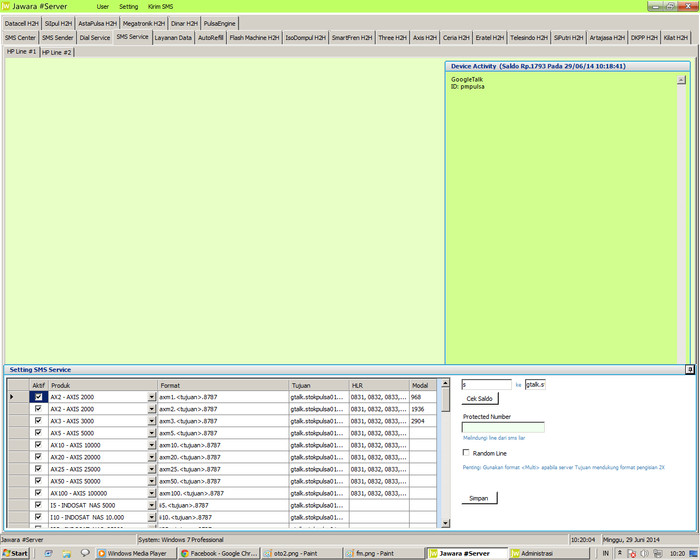Image resolution: width=700 pixels, height=560 pixels.
Task: Open product dropdown for I5 - INDOSAT NAS 5000
Action: click(x=152, y=505)
